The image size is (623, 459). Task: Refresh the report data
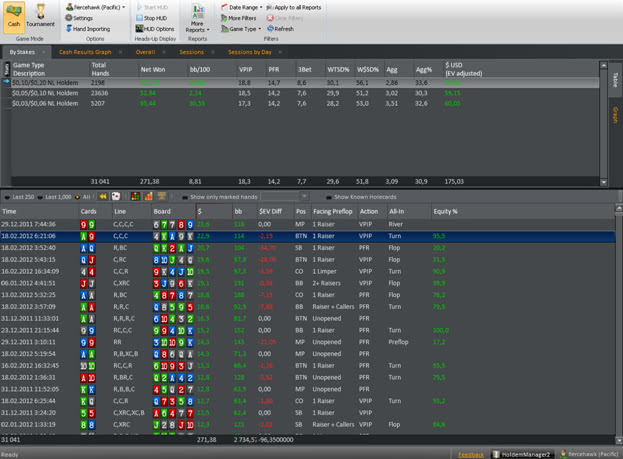281,29
